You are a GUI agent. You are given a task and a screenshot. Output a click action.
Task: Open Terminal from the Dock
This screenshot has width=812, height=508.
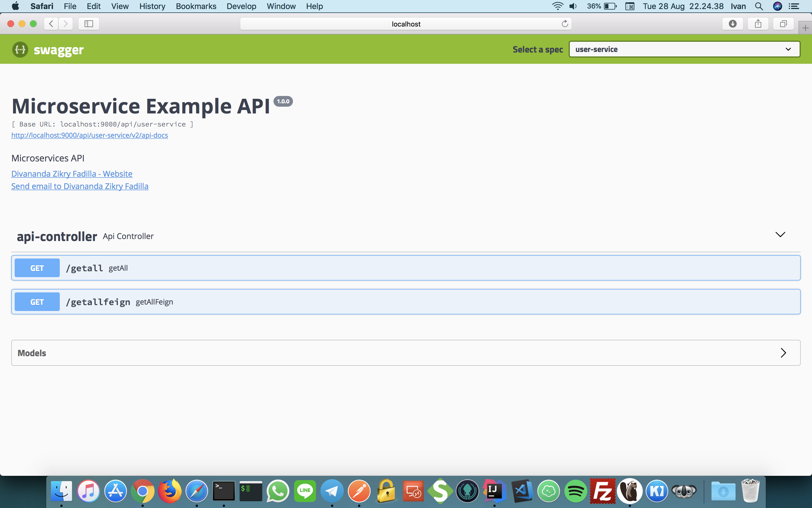224,491
